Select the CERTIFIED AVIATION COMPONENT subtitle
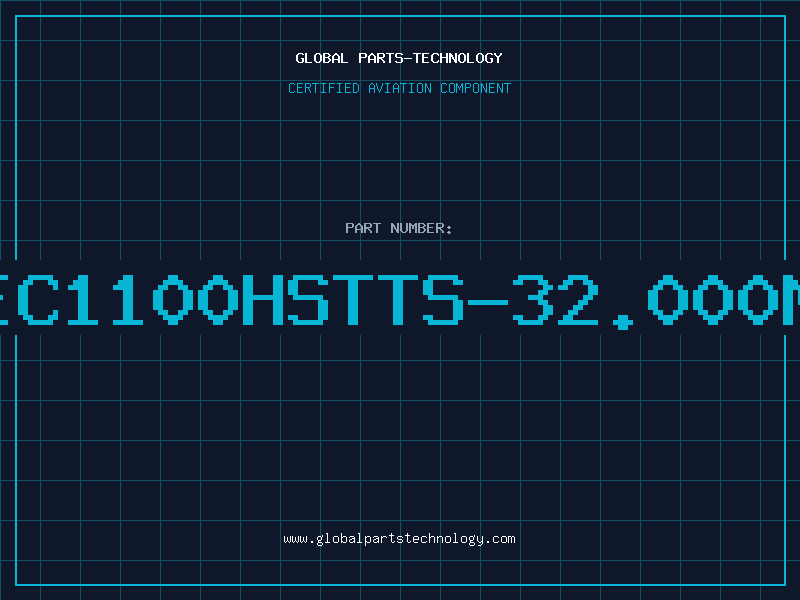 (x=399, y=88)
